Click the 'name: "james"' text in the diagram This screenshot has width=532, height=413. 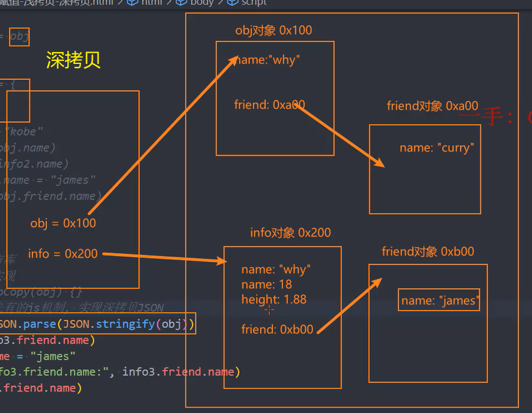439,301
